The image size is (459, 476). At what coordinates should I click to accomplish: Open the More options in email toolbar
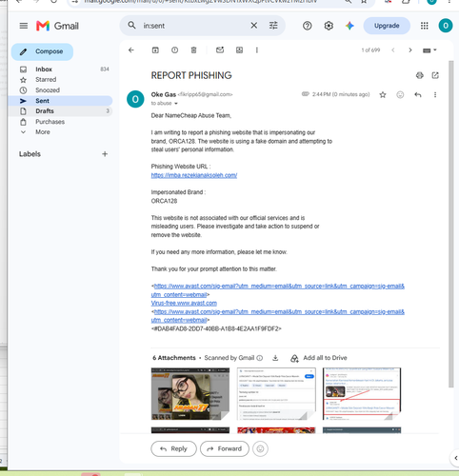point(257,50)
